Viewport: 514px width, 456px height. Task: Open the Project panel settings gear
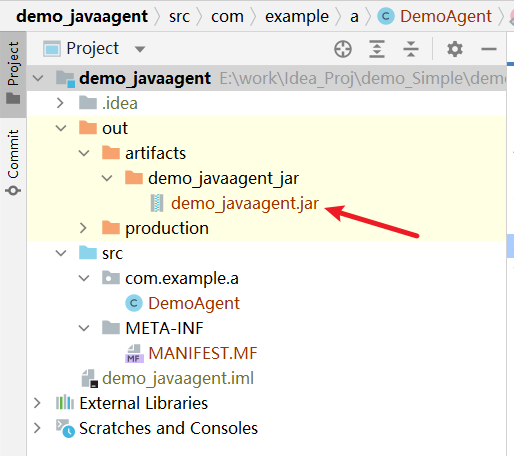point(455,49)
